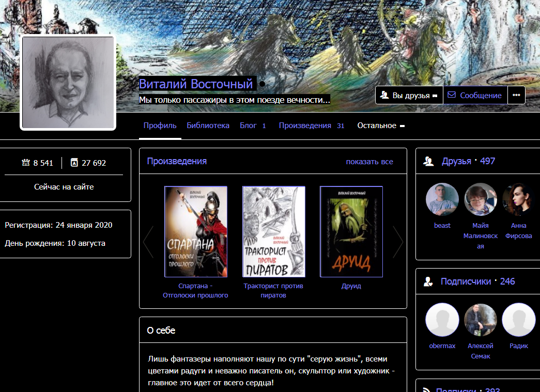Image resolution: width=540 pixels, height=392 pixels.
Task: Expand the Вы друзья dropdown
Action: point(409,95)
